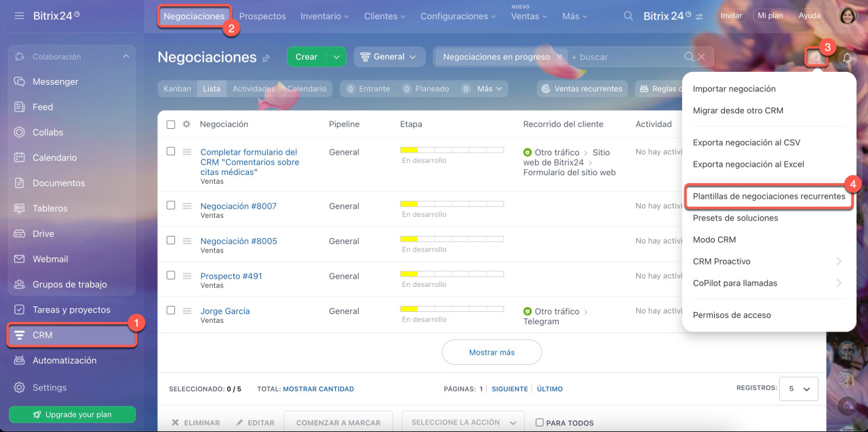Open the Registros page size dropdown

click(x=799, y=389)
